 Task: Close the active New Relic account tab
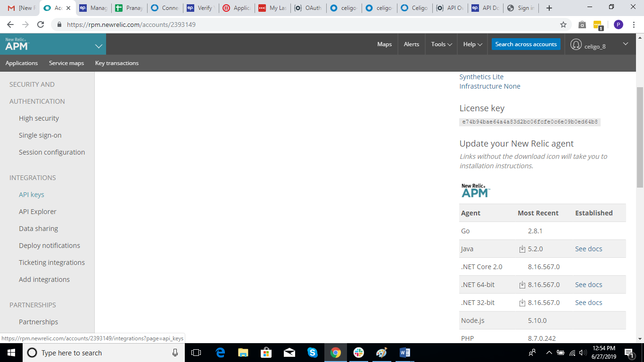(69, 8)
